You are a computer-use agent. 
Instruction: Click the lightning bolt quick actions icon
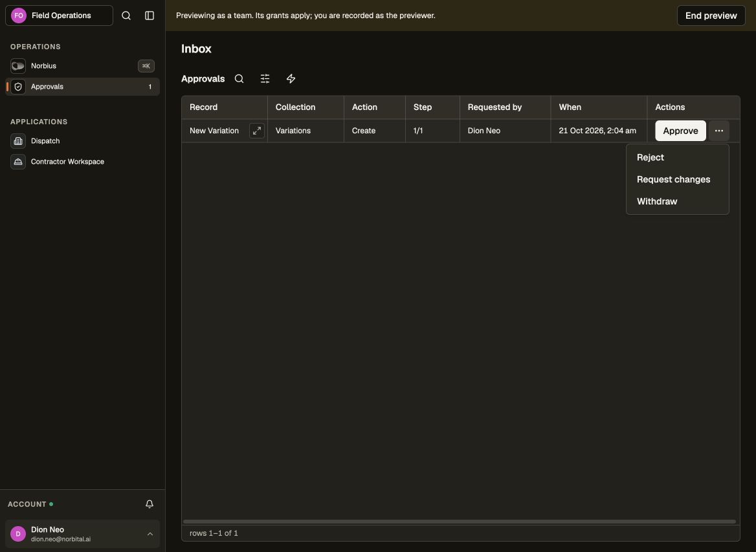tap(291, 78)
